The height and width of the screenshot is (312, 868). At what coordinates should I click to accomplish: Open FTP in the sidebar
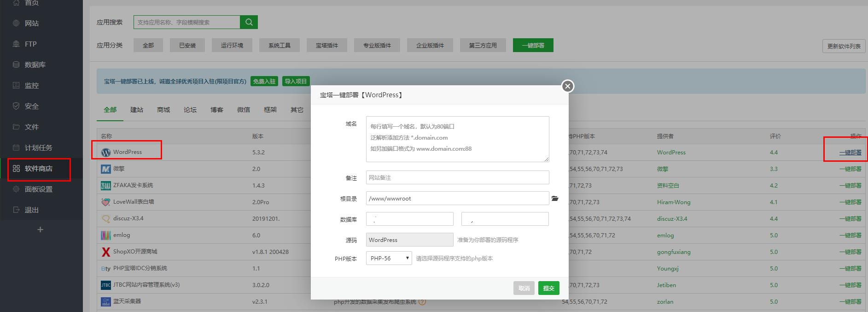(41, 44)
